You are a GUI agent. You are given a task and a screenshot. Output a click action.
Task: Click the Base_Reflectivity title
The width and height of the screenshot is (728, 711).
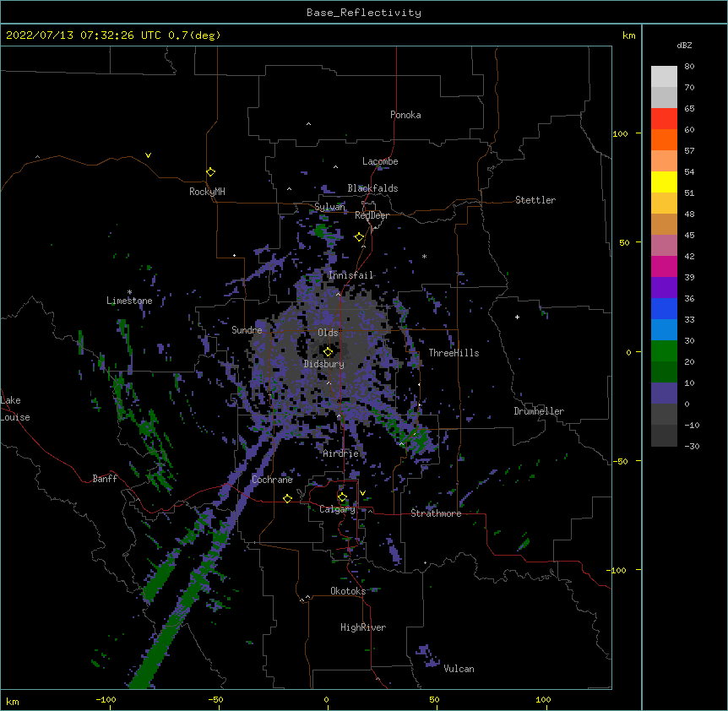coord(364,13)
